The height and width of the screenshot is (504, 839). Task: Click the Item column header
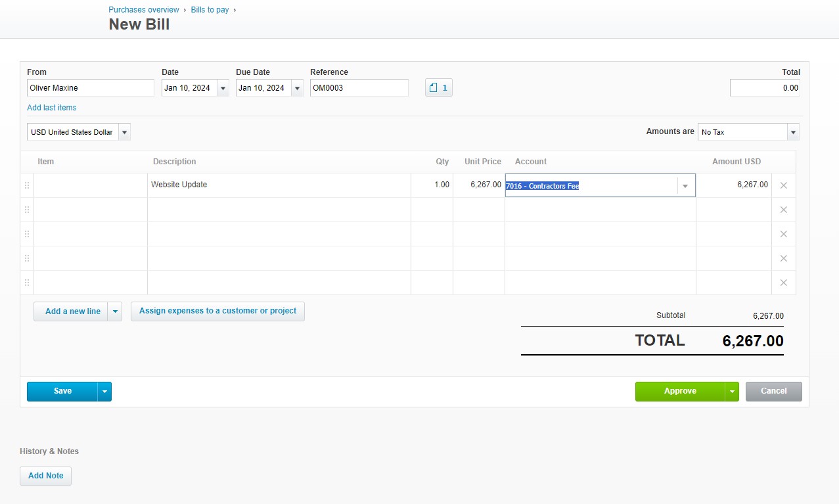[x=46, y=162]
